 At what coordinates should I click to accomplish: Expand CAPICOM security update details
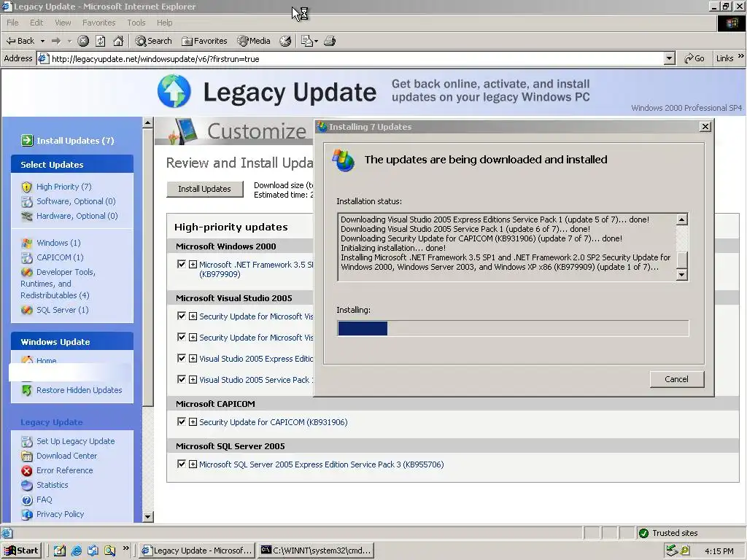[193, 422]
